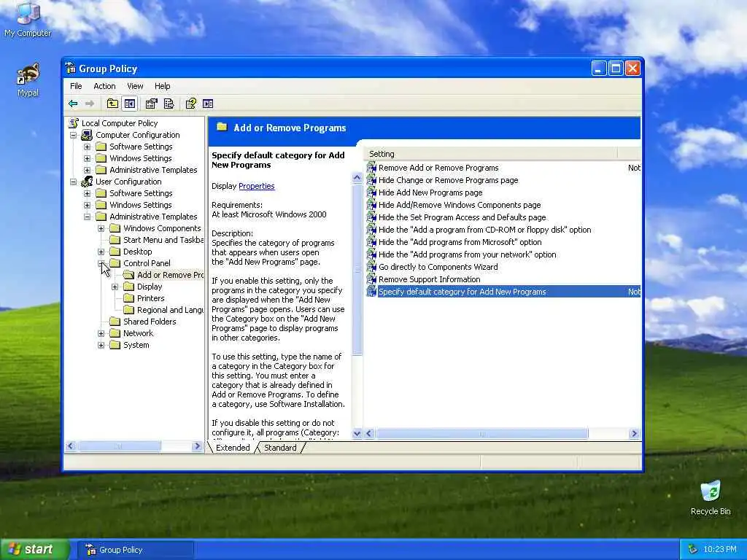Open the Properties link in the description
The width and height of the screenshot is (747, 560).
pyautogui.click(x=256, y=186)
